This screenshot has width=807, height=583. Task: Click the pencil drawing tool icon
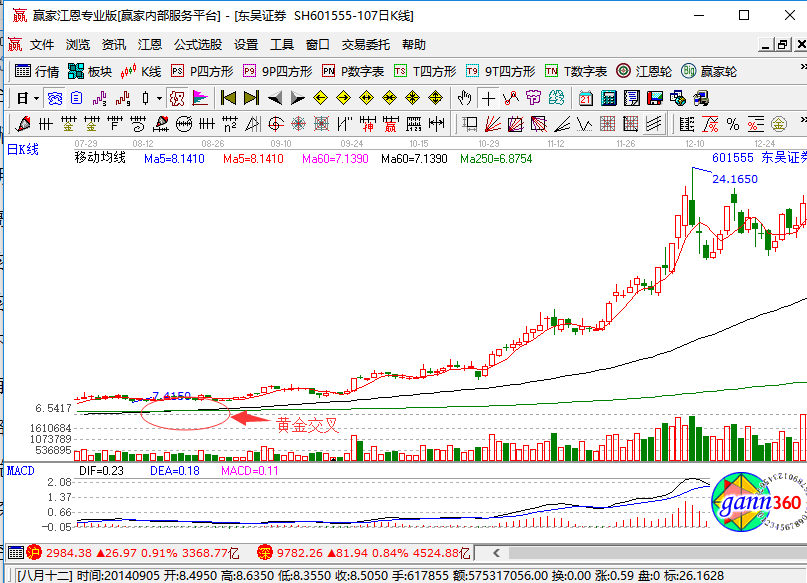pos(23,124)
